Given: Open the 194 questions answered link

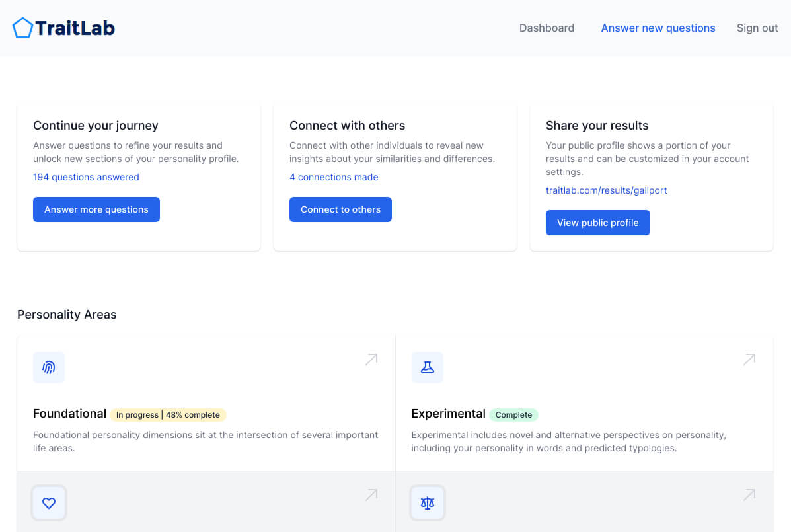Looking at the screenshot, I should click(86, 177).
